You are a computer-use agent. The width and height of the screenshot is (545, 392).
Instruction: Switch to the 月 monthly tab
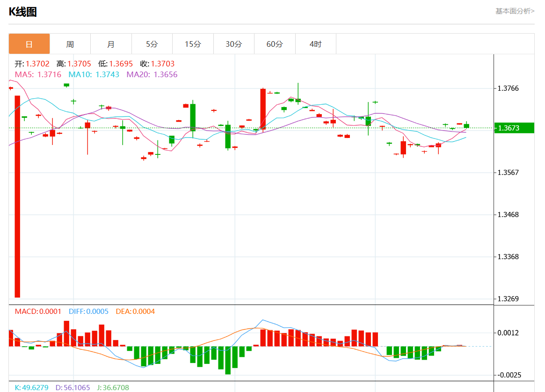(x=111, y=44)
